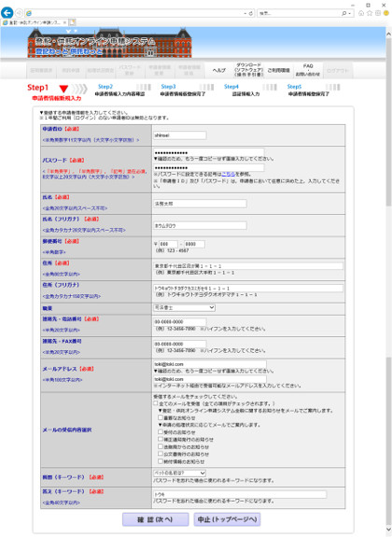The width and height of the screenshot is (392, 537).
Task: Refresh the page with the reload icon
Action: click(x=250, y=13)
